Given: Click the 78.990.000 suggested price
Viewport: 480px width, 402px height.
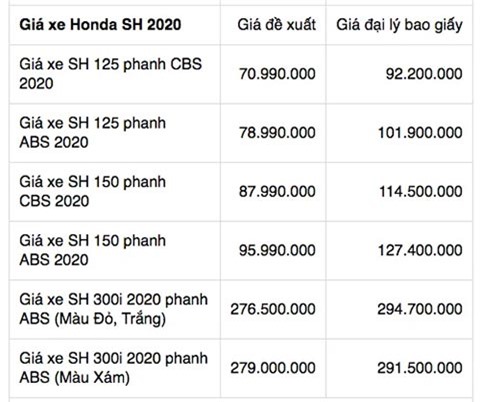Looking at the screenshot, I should pos(277,133).
